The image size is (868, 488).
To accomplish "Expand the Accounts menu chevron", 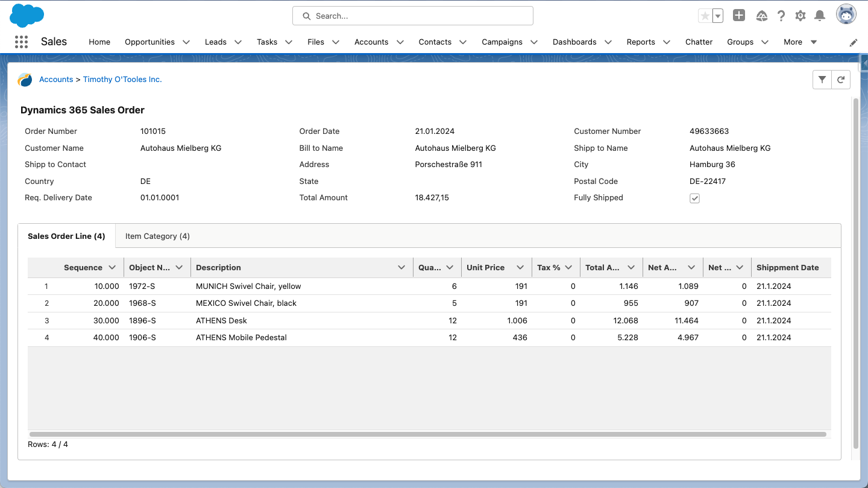I will click(400, 42).
